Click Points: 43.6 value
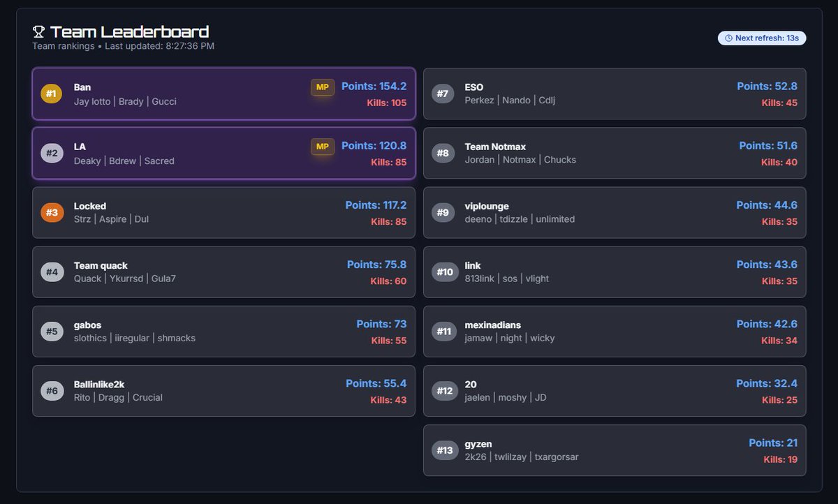 coord(767,265)
